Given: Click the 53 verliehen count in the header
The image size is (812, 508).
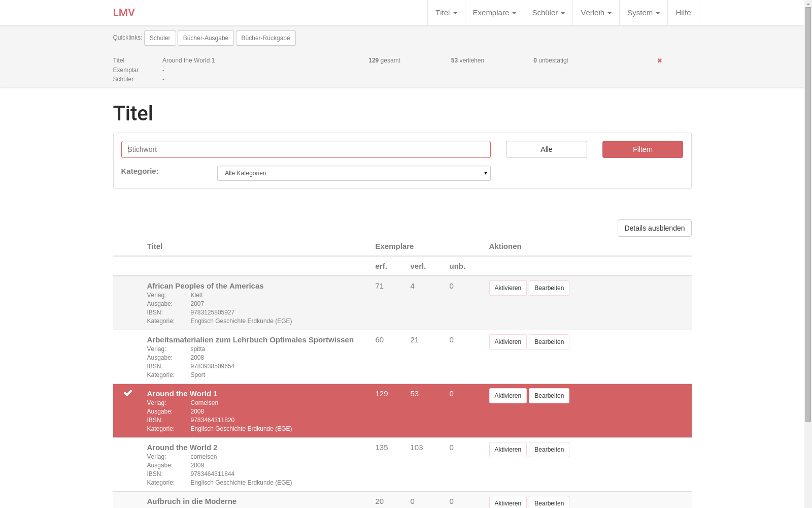Looking at the screenshot, I should pyautogui.click(x=467, y=60).
